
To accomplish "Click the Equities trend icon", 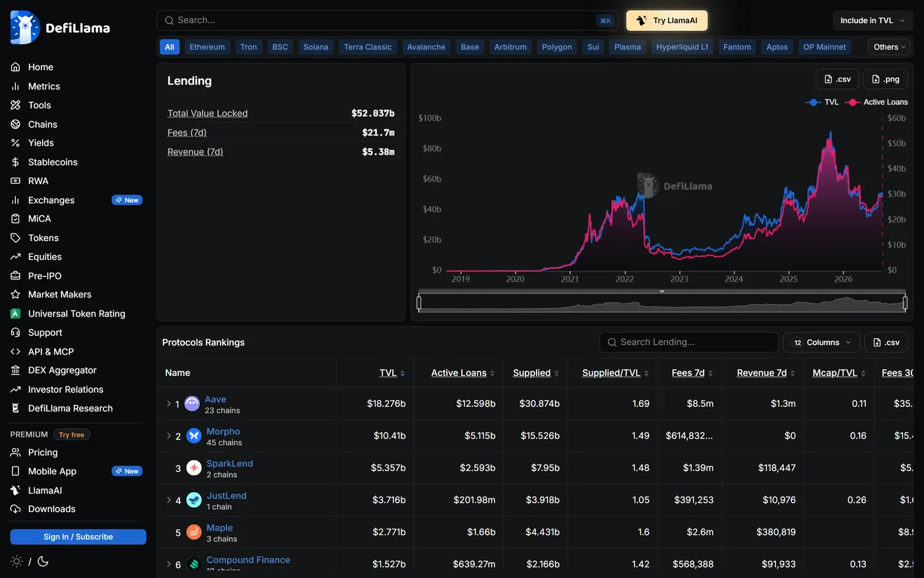I will (x=16, y=257).
